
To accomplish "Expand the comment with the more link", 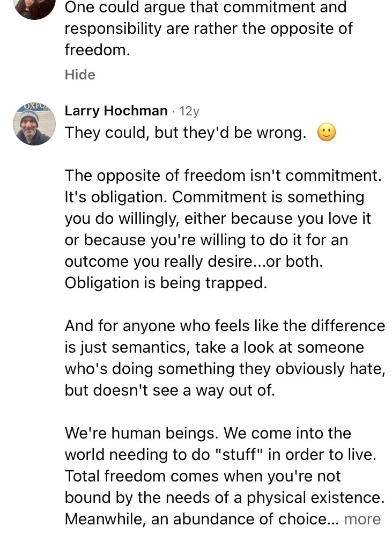I will 362,519.
